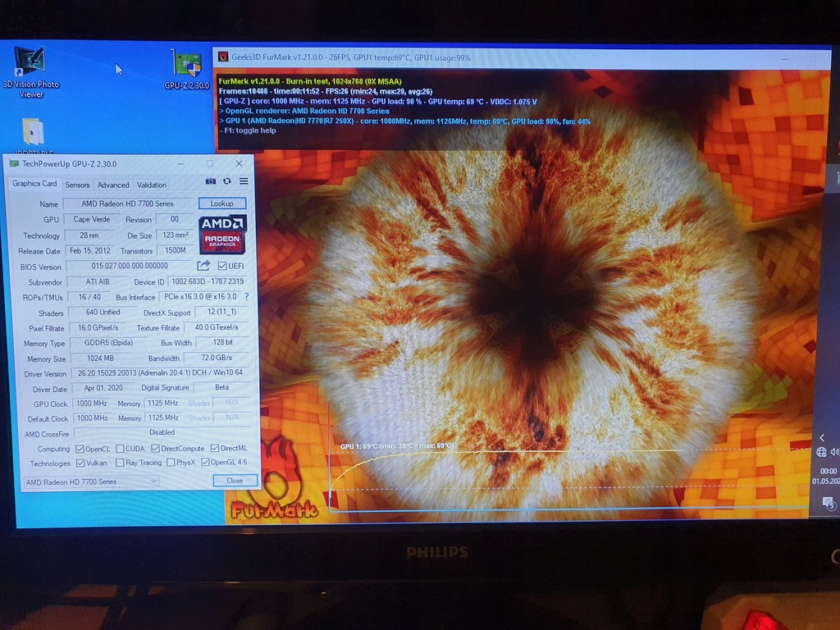The height and width of the screenshot is (630, 840).
Task: Show hidden tray icons with the chevron
Action: (x=822, y=438)
